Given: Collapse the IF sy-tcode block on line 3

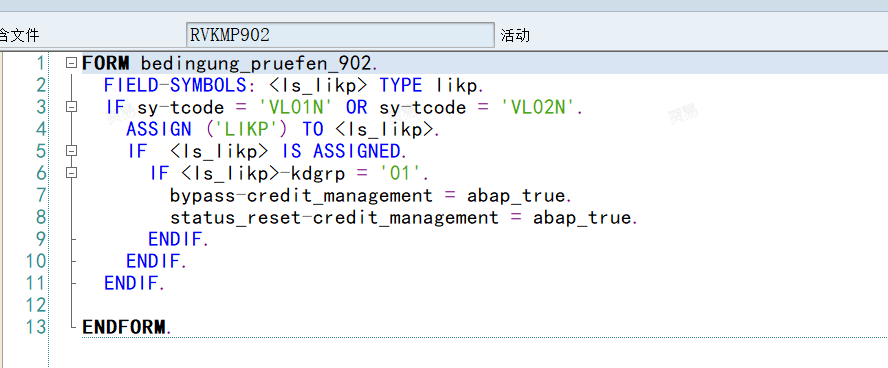Looking at the screenshot, I should pos(71,107).
